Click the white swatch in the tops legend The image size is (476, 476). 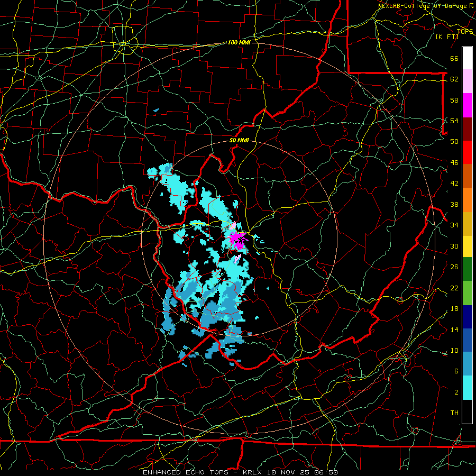tap(467, 58)
